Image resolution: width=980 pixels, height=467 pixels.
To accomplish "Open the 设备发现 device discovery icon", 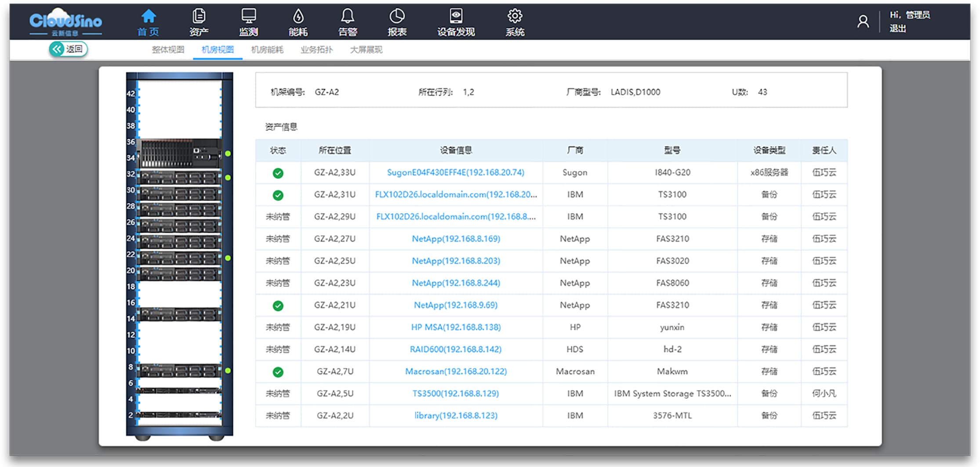I will pos(456,17).
